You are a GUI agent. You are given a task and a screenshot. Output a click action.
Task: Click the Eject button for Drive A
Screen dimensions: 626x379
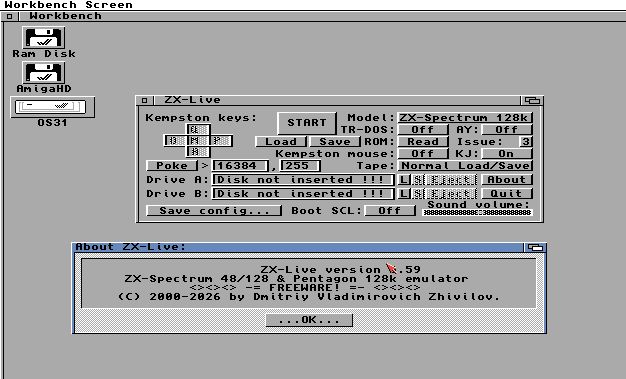451,180
